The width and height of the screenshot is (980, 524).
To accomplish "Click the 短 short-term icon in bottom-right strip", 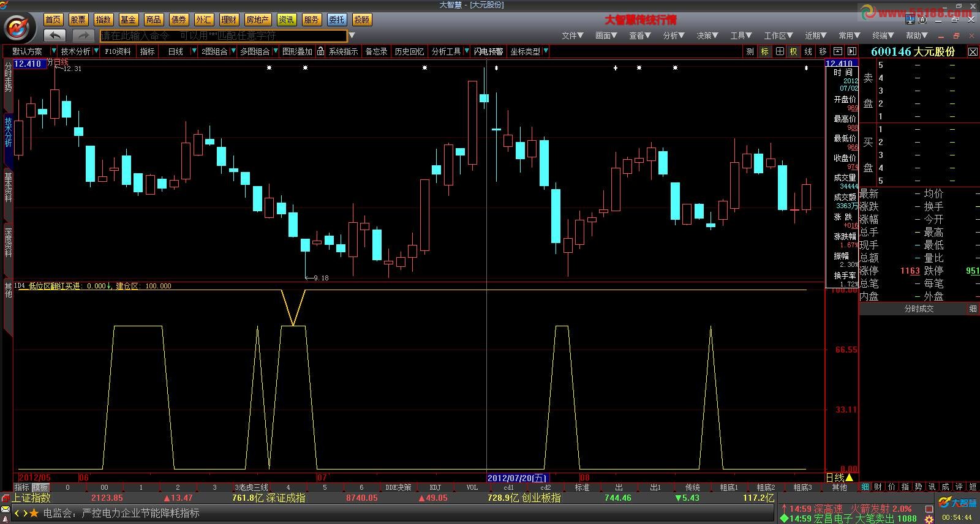I will point(973,487).
